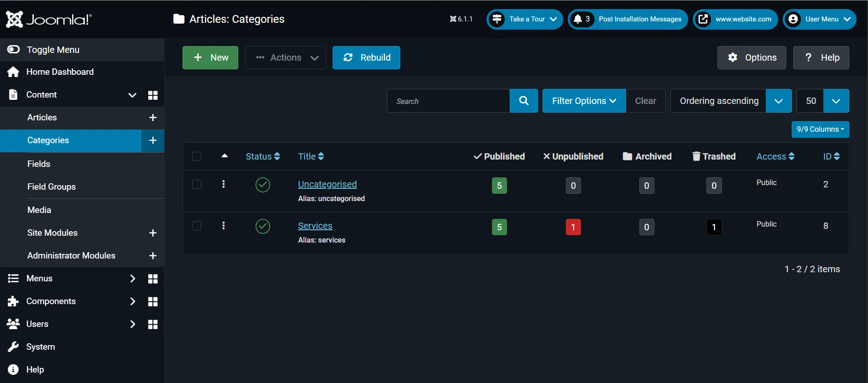Screen dimensions: 868x383
Task: Open the Take a Tour dropdown
Action: 525,19
